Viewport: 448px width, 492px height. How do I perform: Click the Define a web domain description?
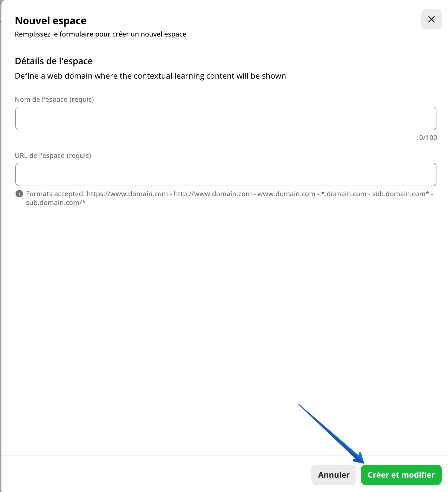[150, 76]
